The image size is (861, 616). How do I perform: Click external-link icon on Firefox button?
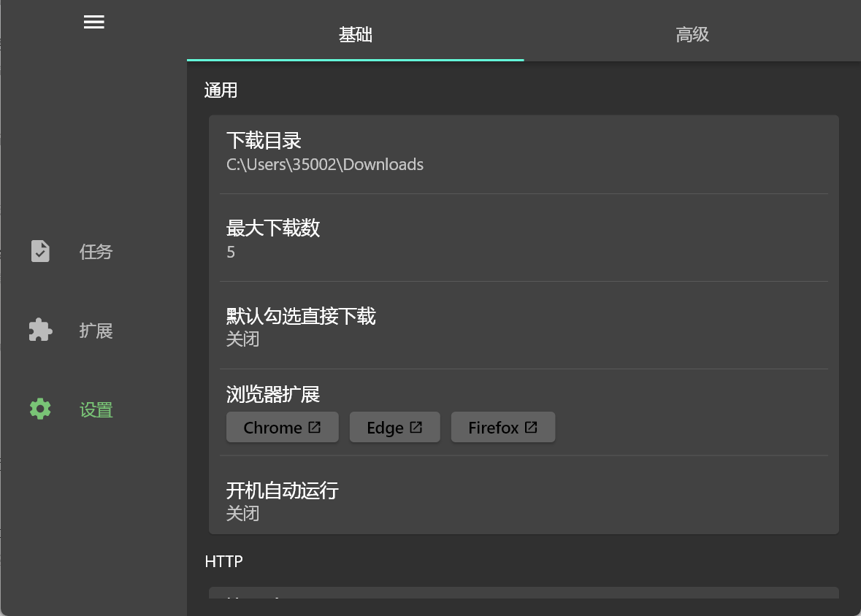click(531, 427)
